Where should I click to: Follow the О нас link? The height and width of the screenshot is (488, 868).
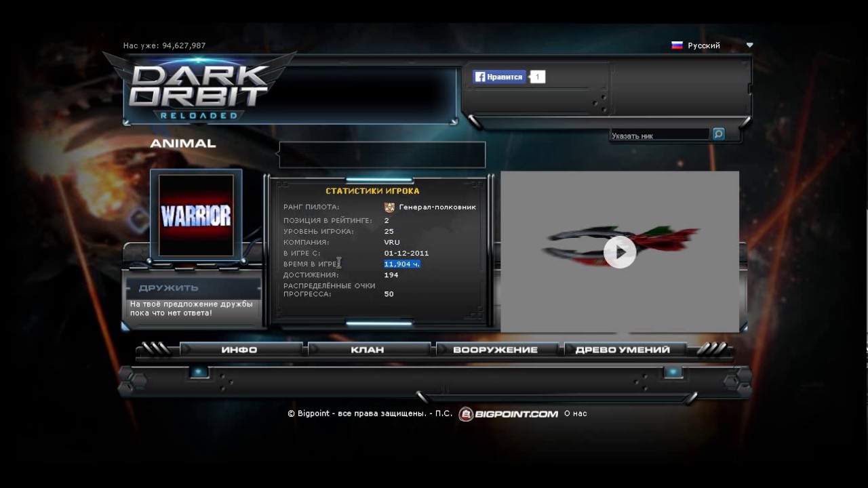(x=576, y=413)
